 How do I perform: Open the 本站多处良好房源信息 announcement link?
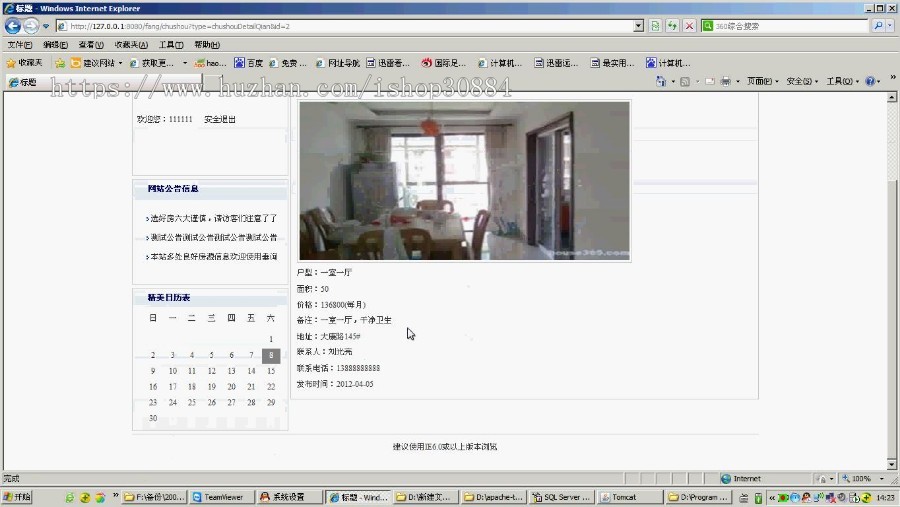coord(214,257)
